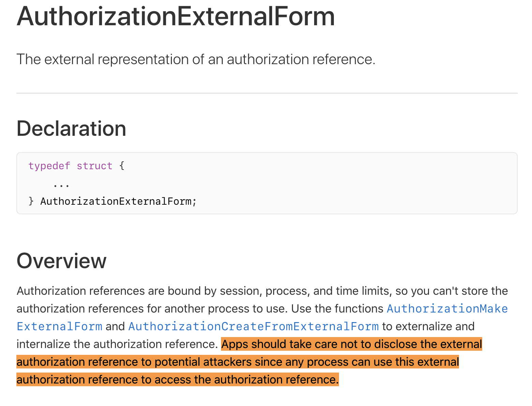Click the horizontal divider above Declaration
Viewport: 532px width, 406px height.
tap(267, 93)
